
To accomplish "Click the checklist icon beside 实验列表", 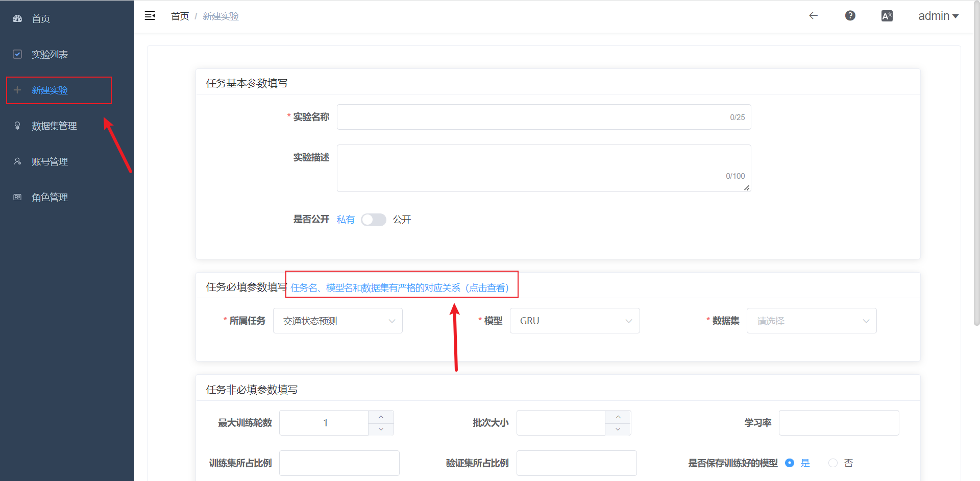I will tap(17, 54).
